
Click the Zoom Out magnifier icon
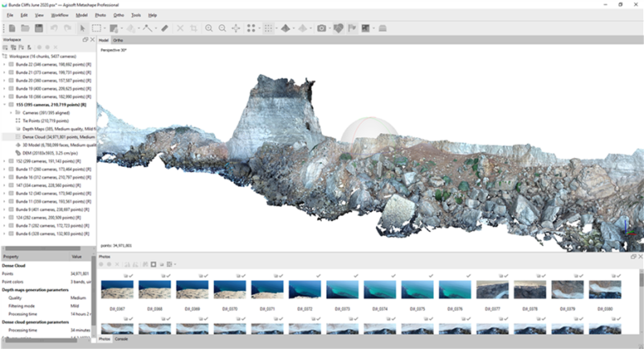[x=222, y=28]
